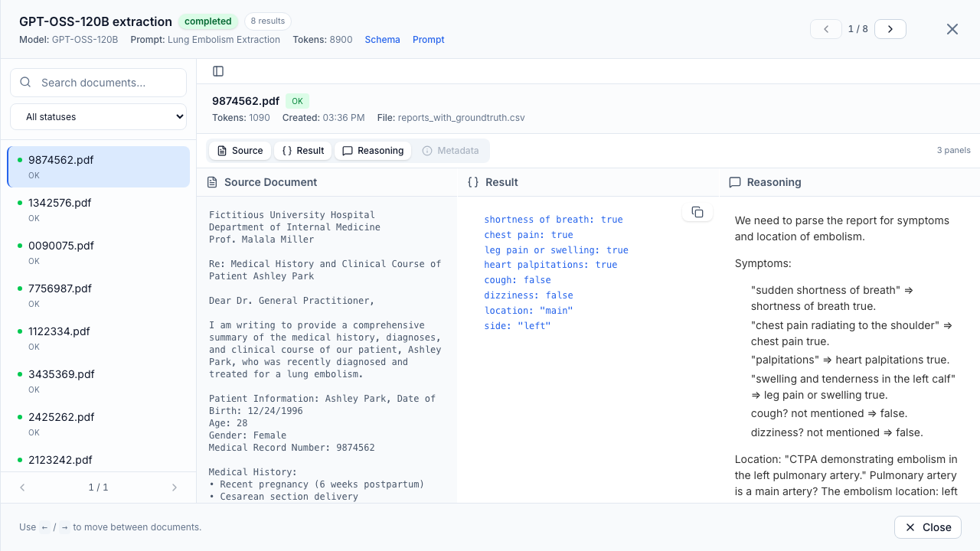Toggle the Source panel
Image resolution: width=980 pixels, height=551 pixels.
240,151
